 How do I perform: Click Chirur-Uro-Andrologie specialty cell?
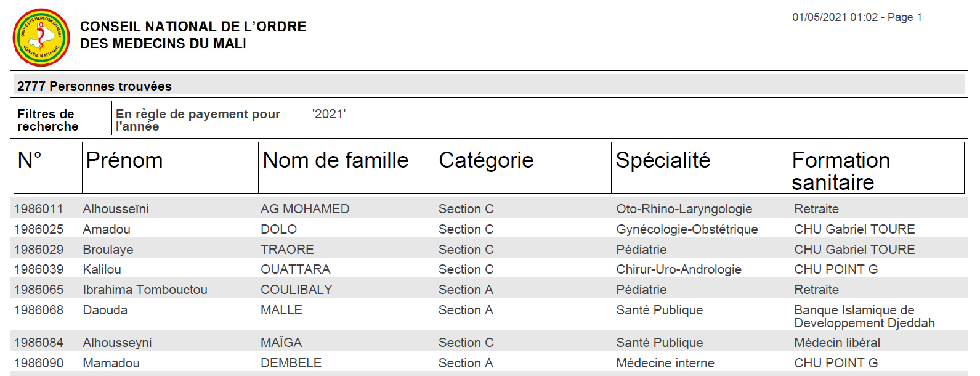point(679,269)
